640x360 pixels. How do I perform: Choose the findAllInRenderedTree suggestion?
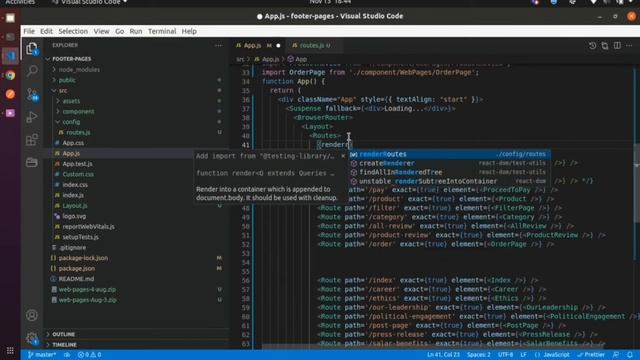tap(449, 172)
